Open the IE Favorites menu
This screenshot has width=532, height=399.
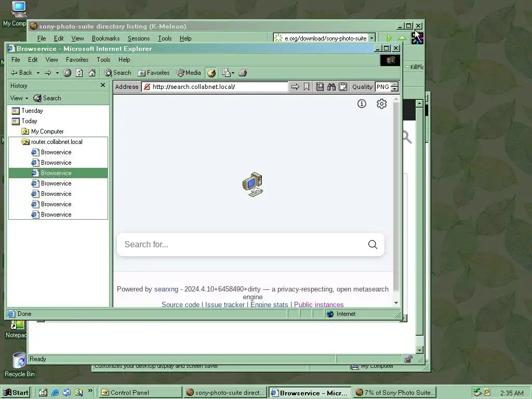pyautogui.click(x=77, y=60)
